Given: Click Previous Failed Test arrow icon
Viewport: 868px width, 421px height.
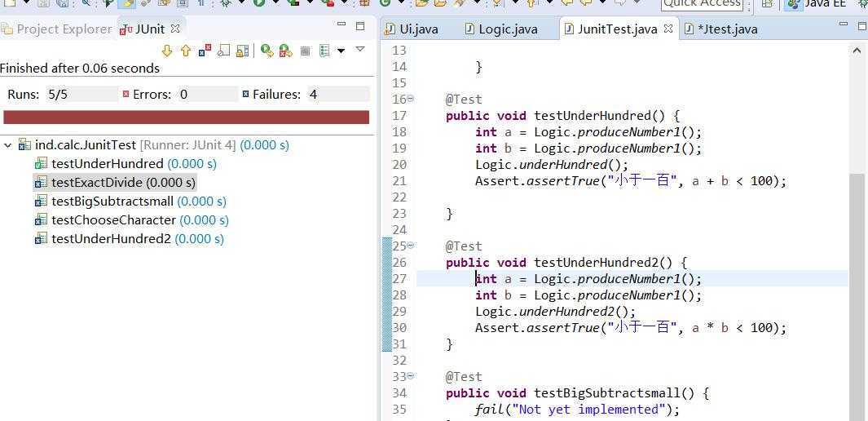Looking at the screenshot, I should click(x=186, y=51).
